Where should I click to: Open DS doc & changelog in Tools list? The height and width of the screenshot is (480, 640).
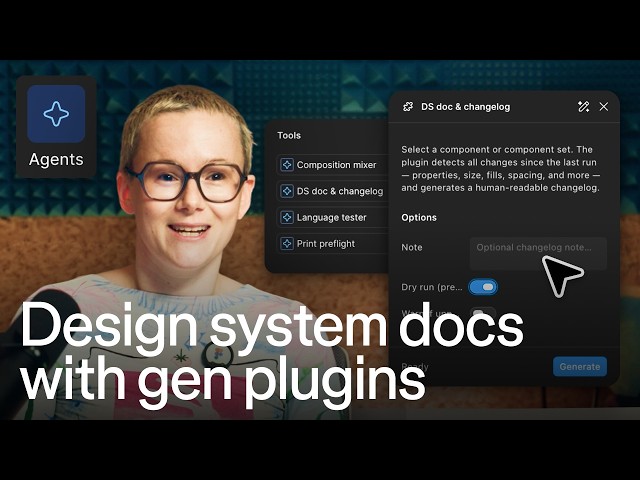(x=333, y=191)
